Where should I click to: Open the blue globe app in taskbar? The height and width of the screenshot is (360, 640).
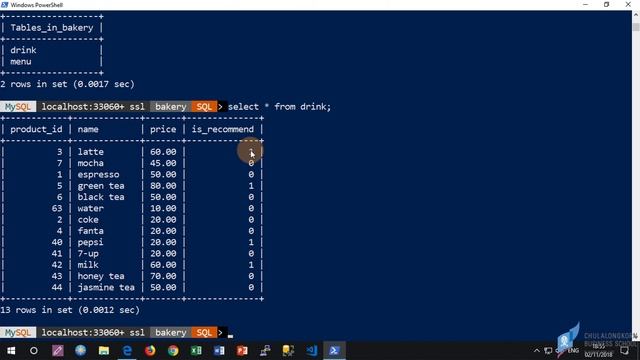tap(80, 351)
